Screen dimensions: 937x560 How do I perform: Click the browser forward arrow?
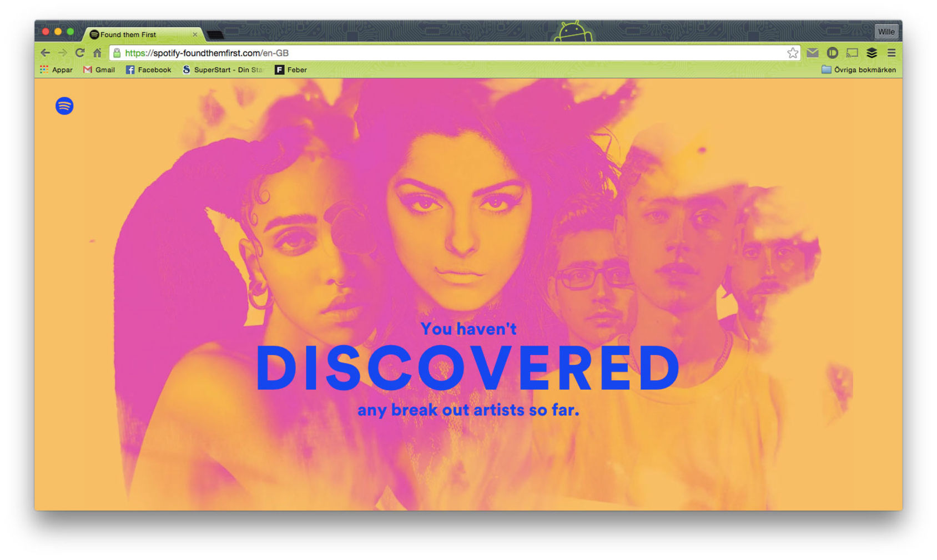click(x=63, y=53)
